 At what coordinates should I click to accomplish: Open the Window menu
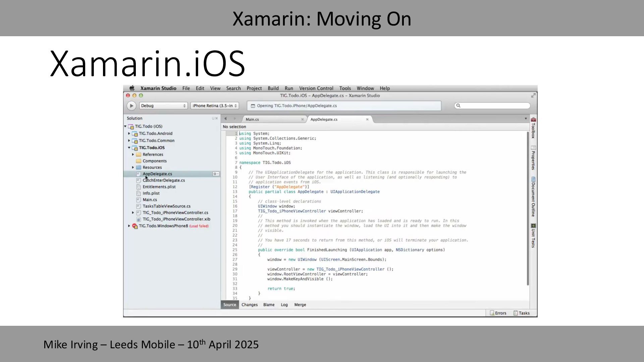pos(365,88)
